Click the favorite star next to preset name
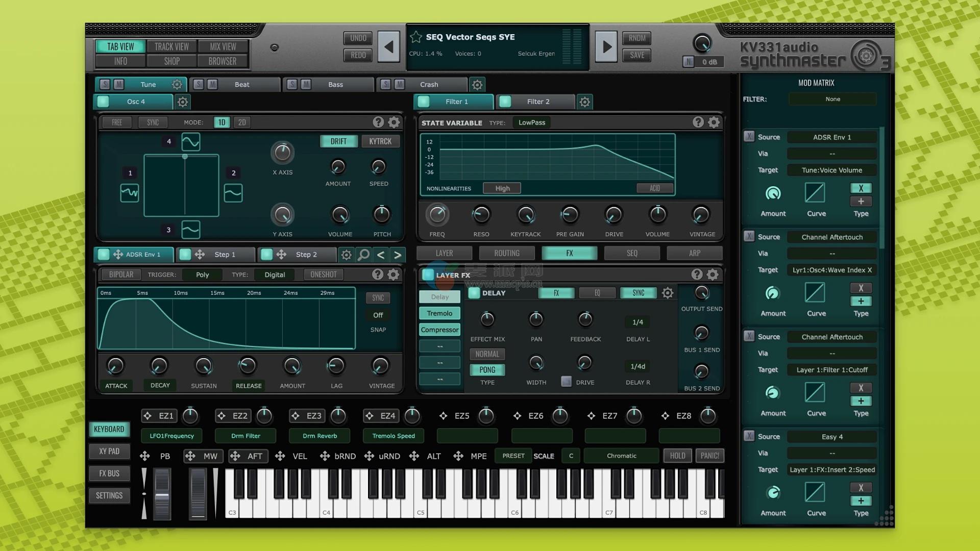This screenshot has width=980, height=551. pyautogui.click(x=416, y=37)
